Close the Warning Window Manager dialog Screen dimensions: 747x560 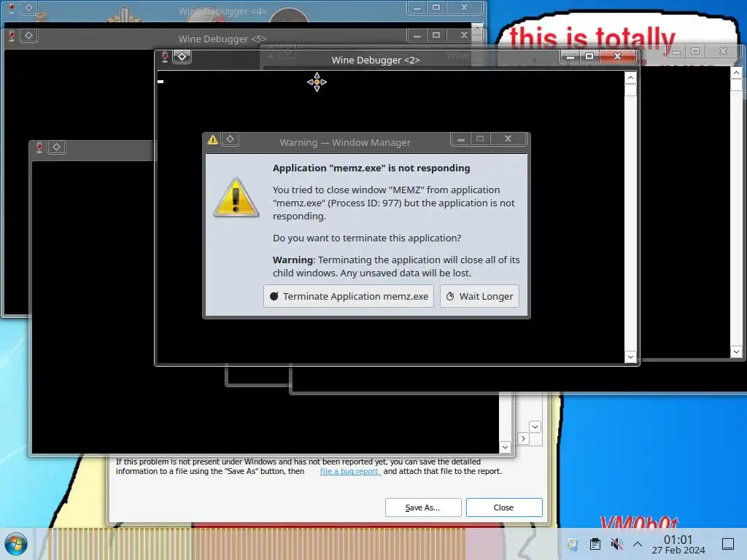(x=508, y=139)
